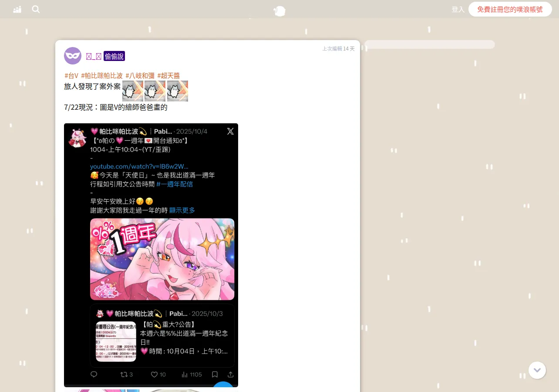The height and width of the screenshot is (392, 559).
Task: Click the quoted tweet date 2025/10/3
Action: [207, 314]
